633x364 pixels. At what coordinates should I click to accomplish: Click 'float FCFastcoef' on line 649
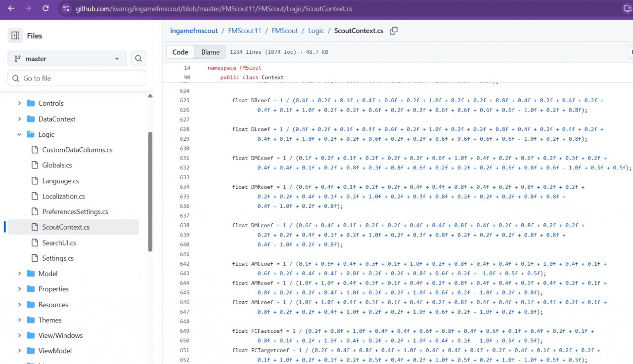pos(257,331)
